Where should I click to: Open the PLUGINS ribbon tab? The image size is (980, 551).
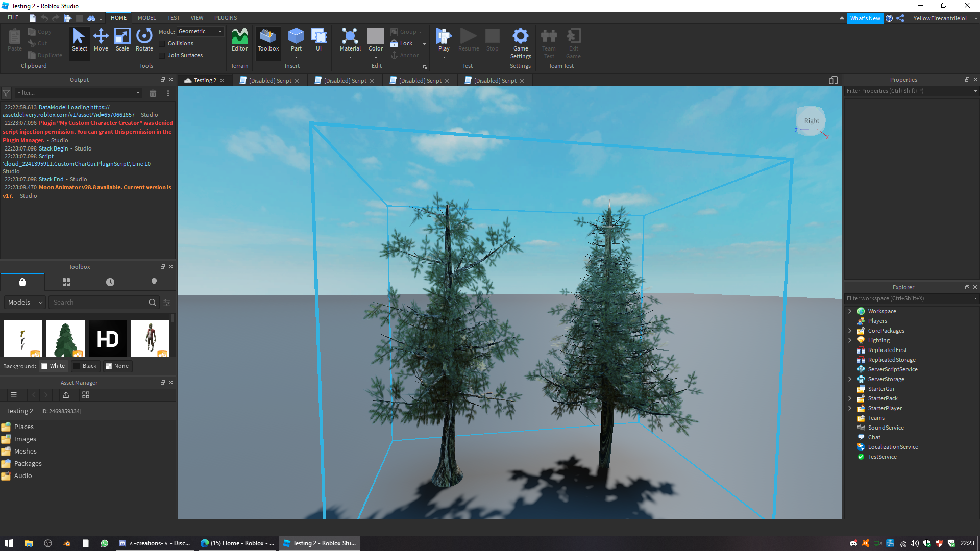226,18
